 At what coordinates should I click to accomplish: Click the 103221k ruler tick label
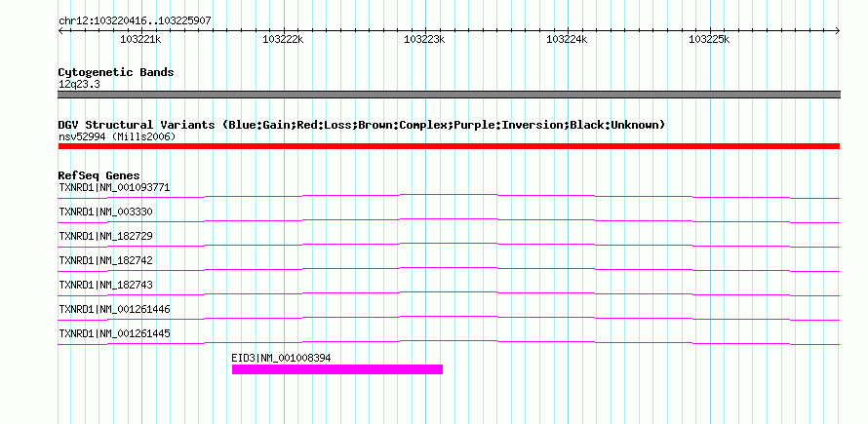(140, 39)
